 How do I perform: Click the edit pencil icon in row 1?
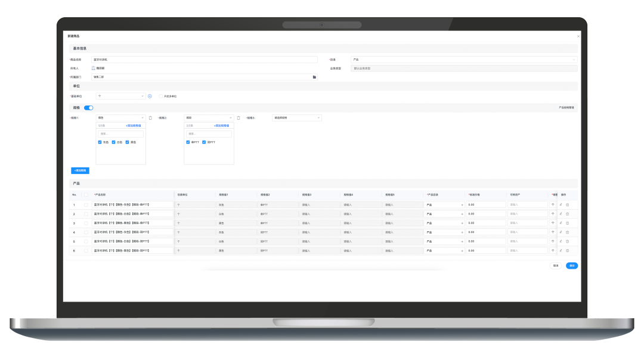coord(561,204)
